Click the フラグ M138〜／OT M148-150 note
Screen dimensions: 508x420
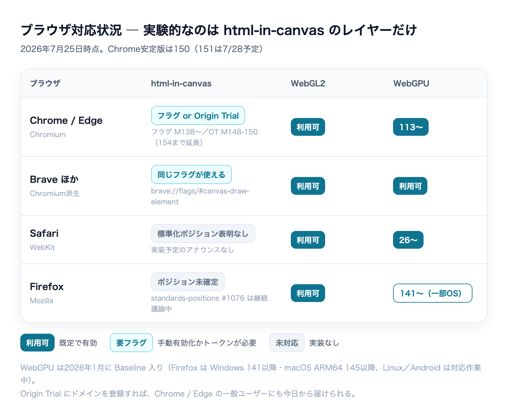click(x=204, y=137)
